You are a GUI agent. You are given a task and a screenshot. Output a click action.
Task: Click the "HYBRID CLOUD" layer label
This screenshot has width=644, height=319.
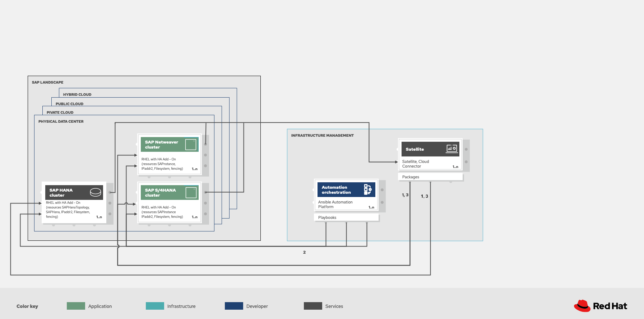[77, 95]
